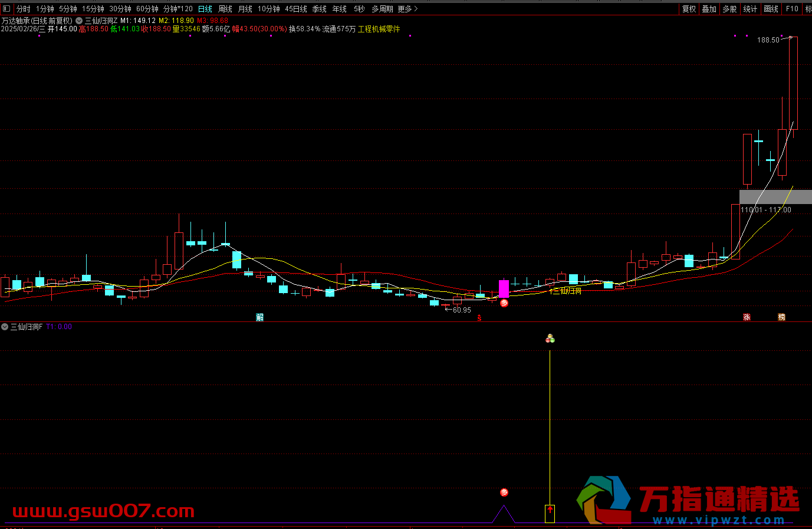812x529 pixels.
Task: Click the magenta candlestick on main chart
Action: [x=504, y=289]
